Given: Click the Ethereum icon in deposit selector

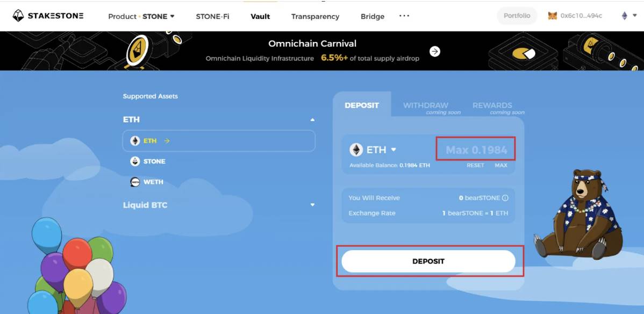Looking at the screenshot, I should pos(356,149).
